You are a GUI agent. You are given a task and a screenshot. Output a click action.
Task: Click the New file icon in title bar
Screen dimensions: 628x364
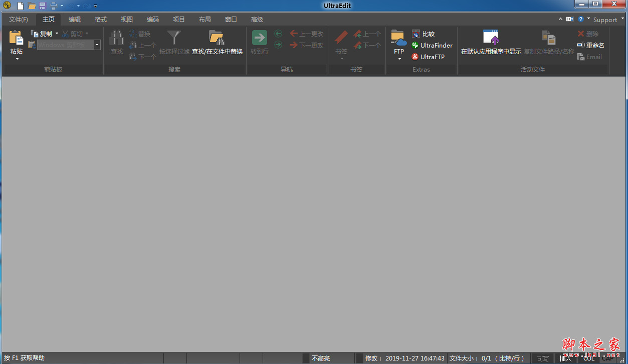tap(20, 6)
